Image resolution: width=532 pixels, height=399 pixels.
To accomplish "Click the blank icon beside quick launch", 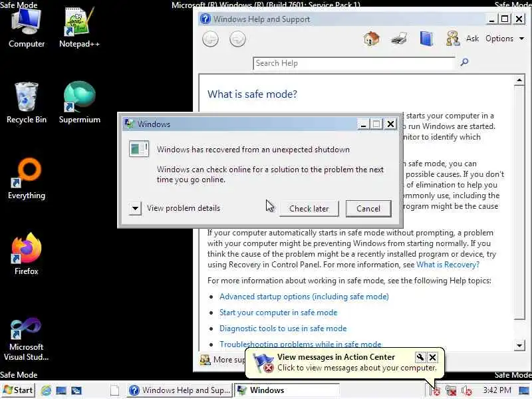I will (114, 390).
